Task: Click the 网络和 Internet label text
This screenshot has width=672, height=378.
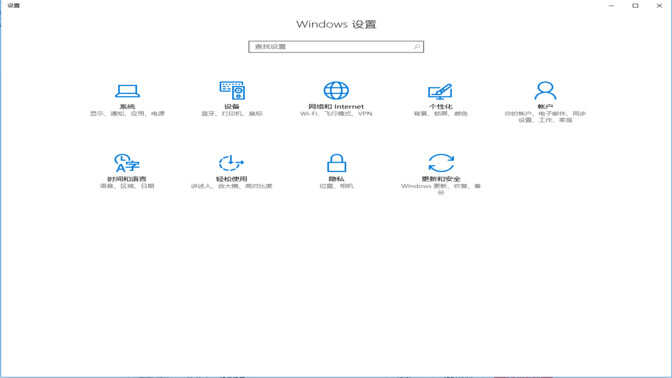Action: pos(336,106)
